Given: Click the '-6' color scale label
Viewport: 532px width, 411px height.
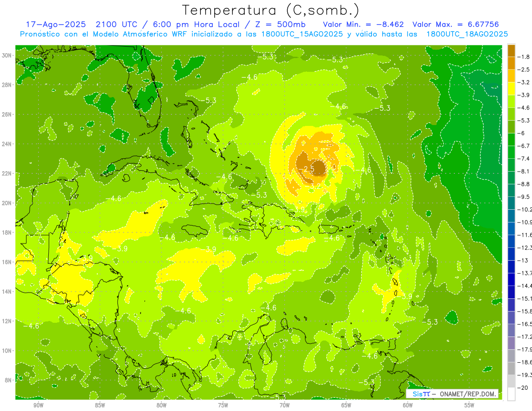Looking at the screenshot, I should (521, 133).
